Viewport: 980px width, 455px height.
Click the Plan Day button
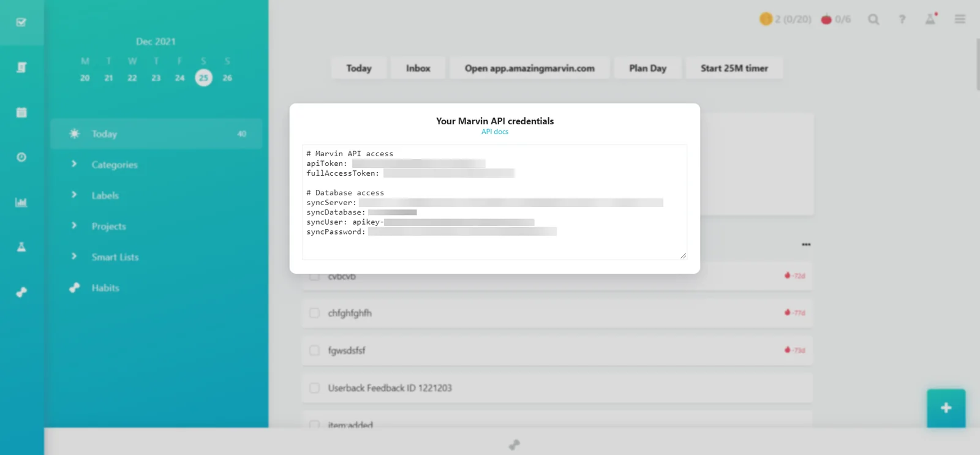coord(648,68)
